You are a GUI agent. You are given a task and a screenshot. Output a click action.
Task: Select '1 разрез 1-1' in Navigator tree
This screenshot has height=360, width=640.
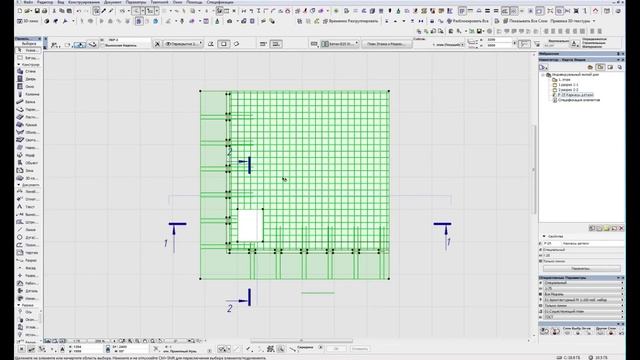(x=568, y=85)
